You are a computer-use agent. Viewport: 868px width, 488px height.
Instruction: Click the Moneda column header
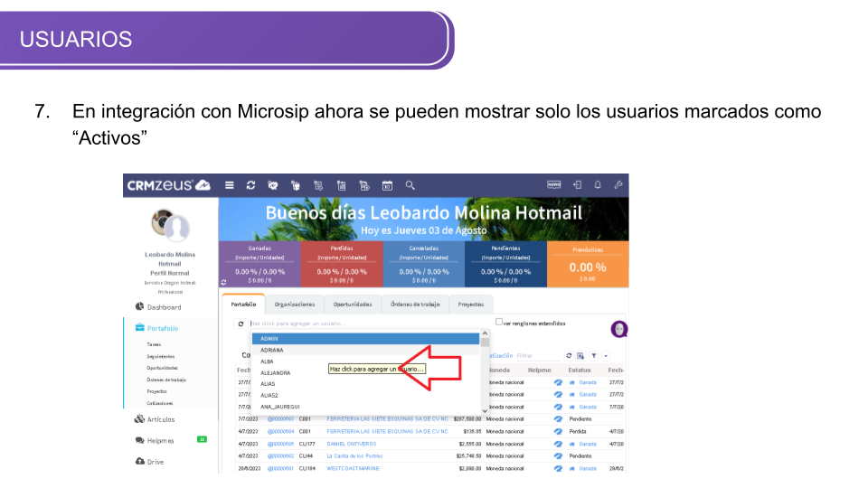pyautogui.click(x=499, y=371)
